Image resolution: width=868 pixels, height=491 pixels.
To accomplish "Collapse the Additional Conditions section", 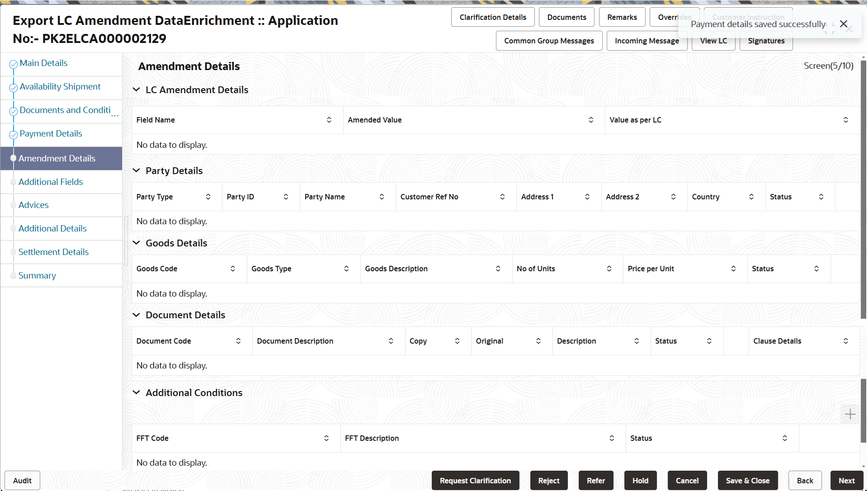I will (x=137, y=392).
